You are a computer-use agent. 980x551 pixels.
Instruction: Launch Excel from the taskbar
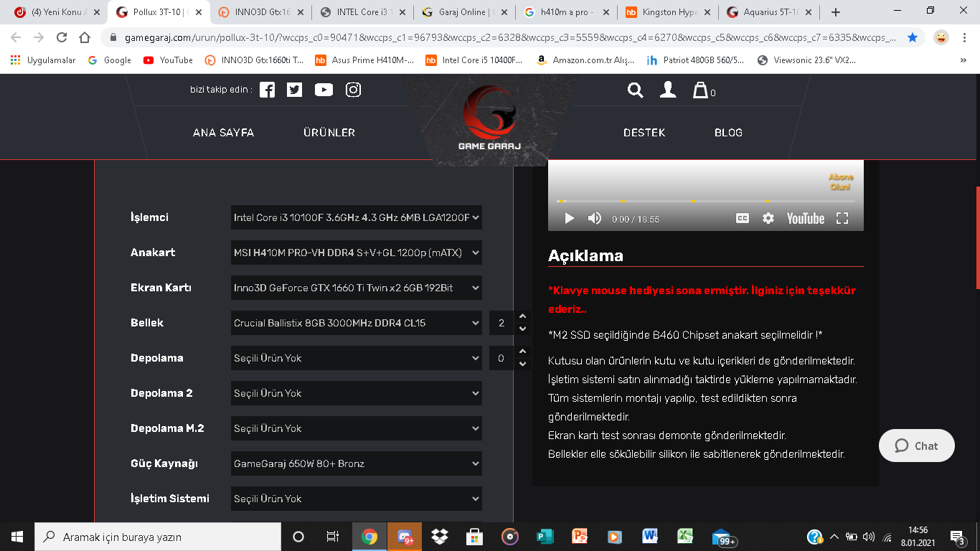(685, 537)
